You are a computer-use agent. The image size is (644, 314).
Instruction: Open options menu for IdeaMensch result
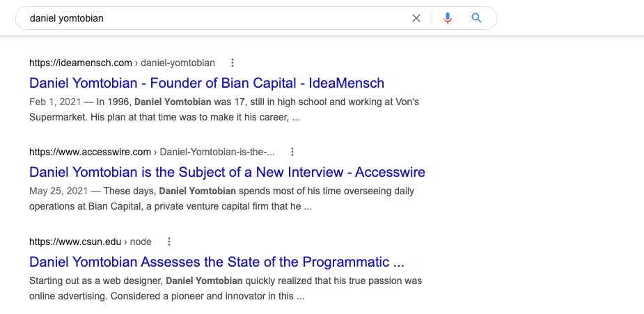233,63
